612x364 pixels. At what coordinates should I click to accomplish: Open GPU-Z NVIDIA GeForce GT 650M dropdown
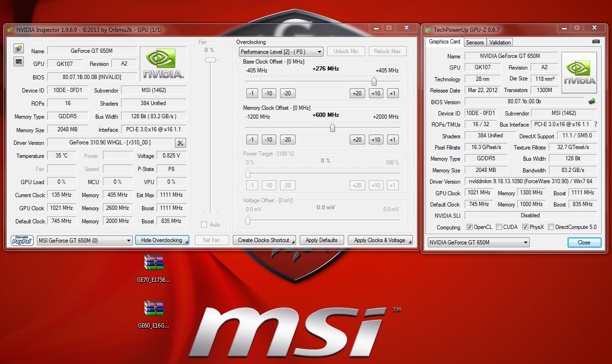click(479, 243)
